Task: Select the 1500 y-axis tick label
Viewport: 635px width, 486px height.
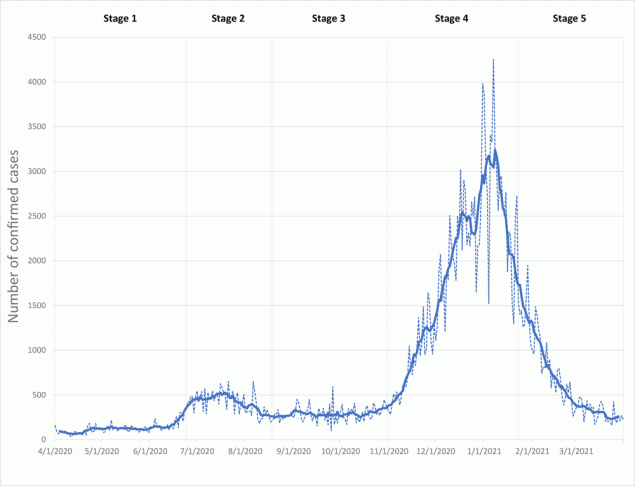Action: [x=38, y=306]
